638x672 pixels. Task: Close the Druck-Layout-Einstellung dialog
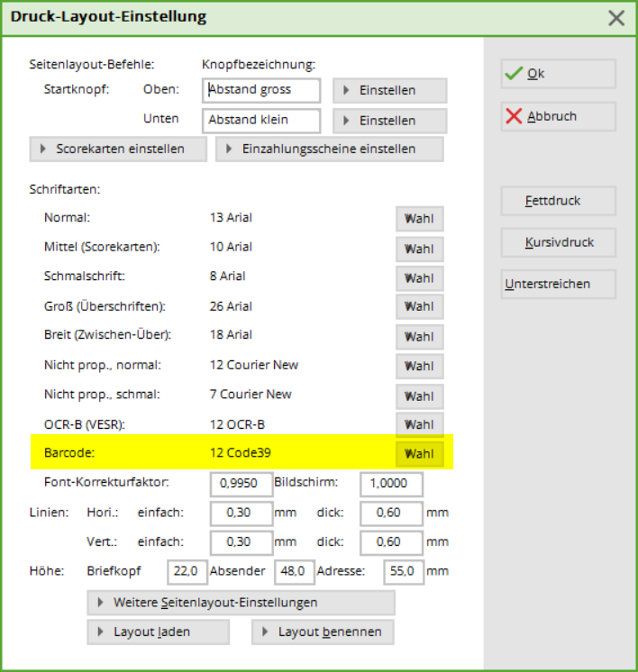click(616, 17)
